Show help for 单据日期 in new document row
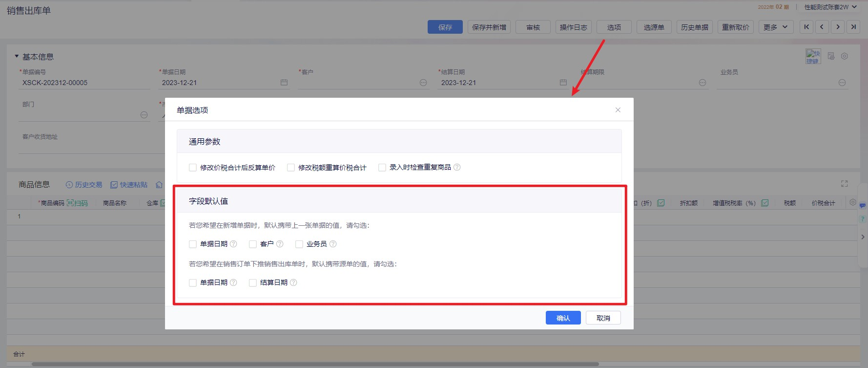Viewport: 868px width, 368px height. click(233, 244)
